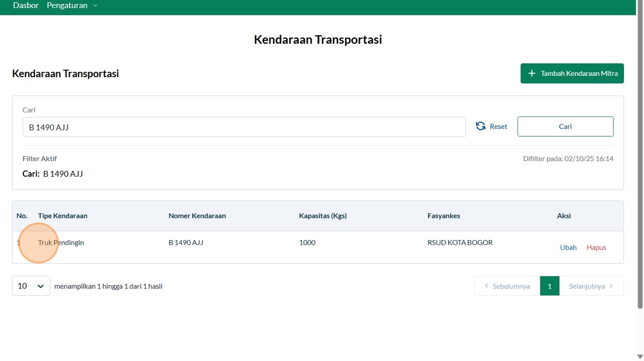The image size is (644, 361).
Task: Click Tambah Kendaraan Mitra button
Action: click(572, 73)
